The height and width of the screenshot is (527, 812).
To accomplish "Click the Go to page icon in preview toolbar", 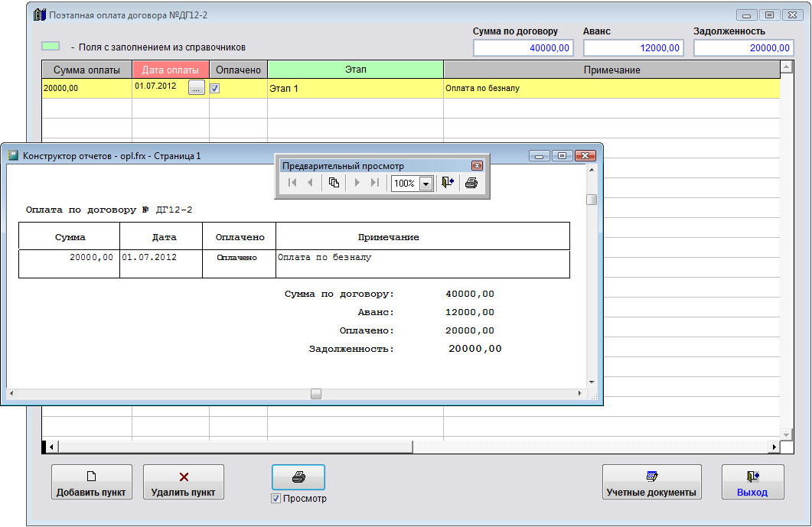I will (x=334, y=183).
